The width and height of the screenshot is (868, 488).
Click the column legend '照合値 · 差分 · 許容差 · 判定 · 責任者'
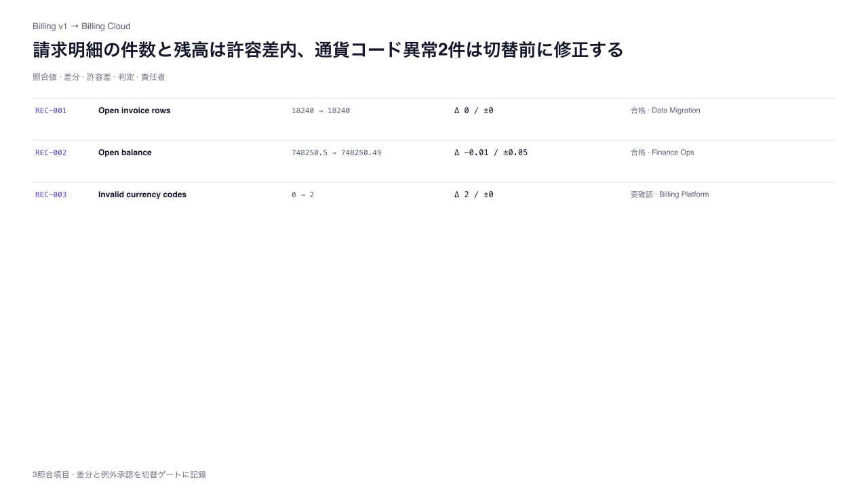[99, 77]
